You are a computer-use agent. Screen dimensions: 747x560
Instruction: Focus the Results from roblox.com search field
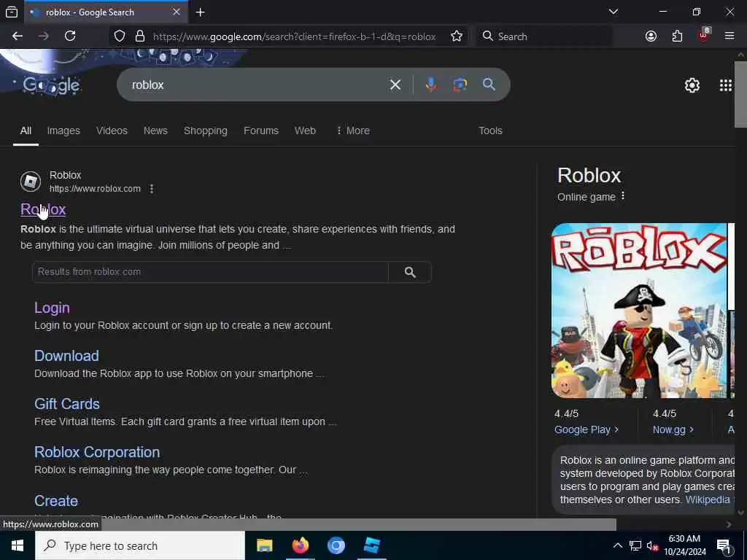coord(210,272)
